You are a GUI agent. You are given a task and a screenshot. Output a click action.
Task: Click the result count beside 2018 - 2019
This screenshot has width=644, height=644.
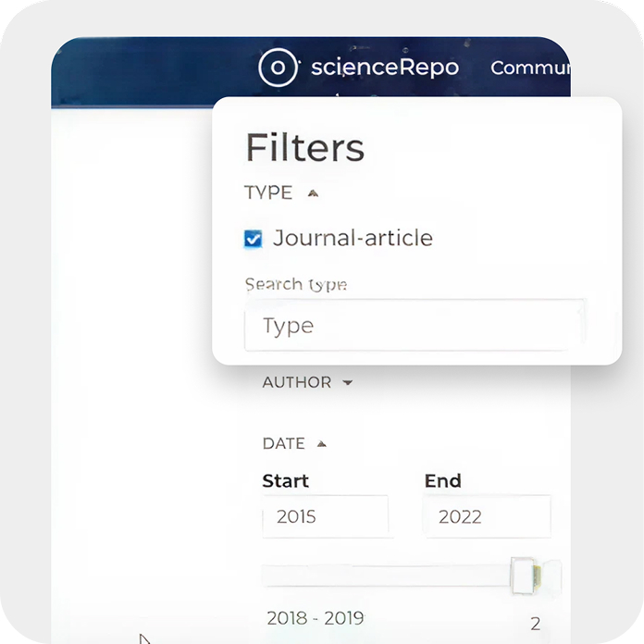click(536, 624)
